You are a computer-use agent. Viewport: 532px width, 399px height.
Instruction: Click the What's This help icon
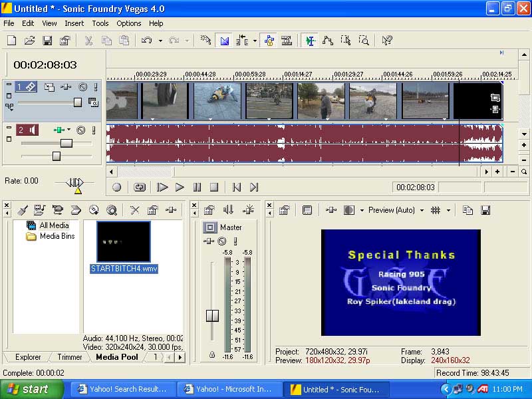point(387,41)
